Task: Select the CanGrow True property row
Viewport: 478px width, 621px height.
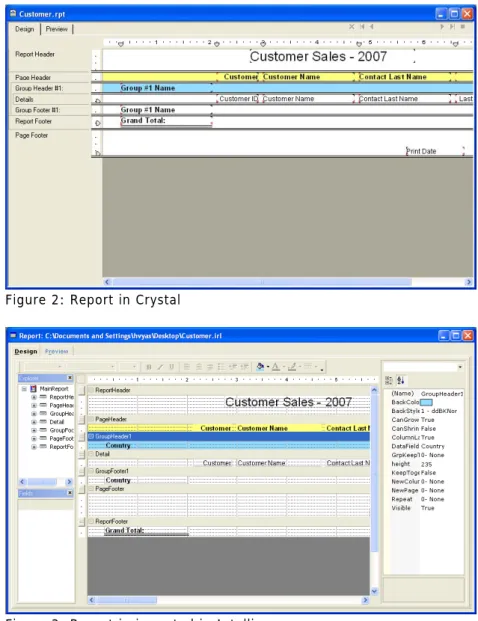Action: (x=423, y=420)
